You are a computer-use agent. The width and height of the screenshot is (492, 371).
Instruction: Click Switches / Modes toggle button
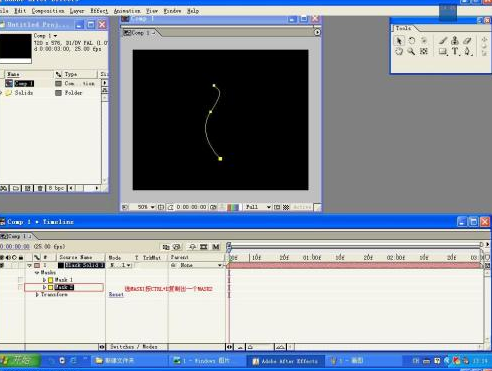[x=134, y=347]
